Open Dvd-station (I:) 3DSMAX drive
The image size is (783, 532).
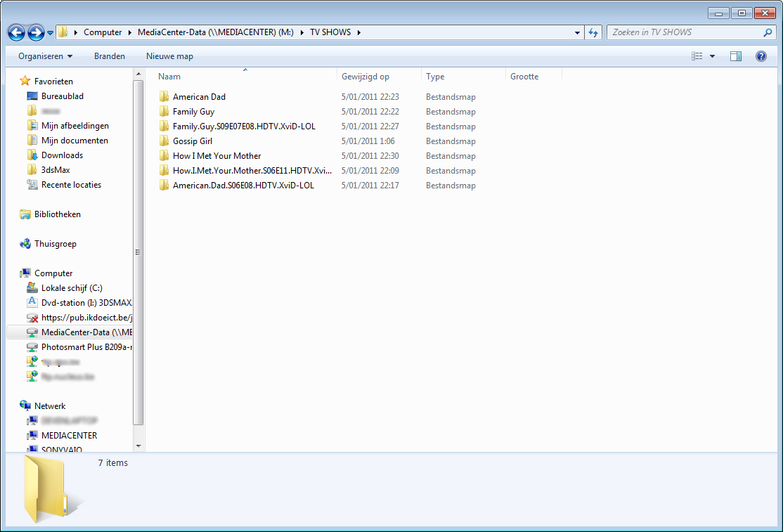tap(86, 302)
